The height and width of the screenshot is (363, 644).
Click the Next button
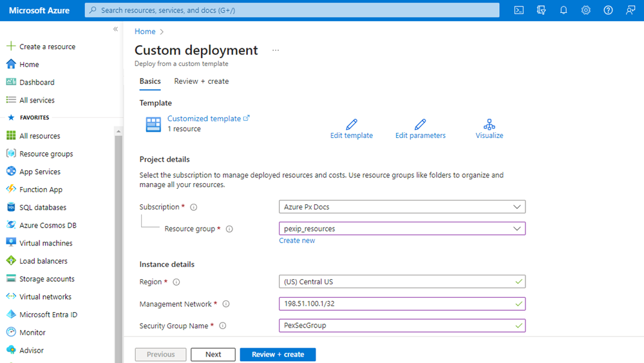(x=213, y=355)
